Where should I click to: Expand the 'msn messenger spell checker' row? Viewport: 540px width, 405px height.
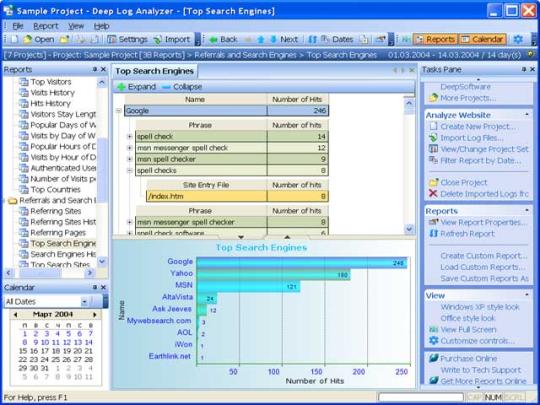pos(130,222)
